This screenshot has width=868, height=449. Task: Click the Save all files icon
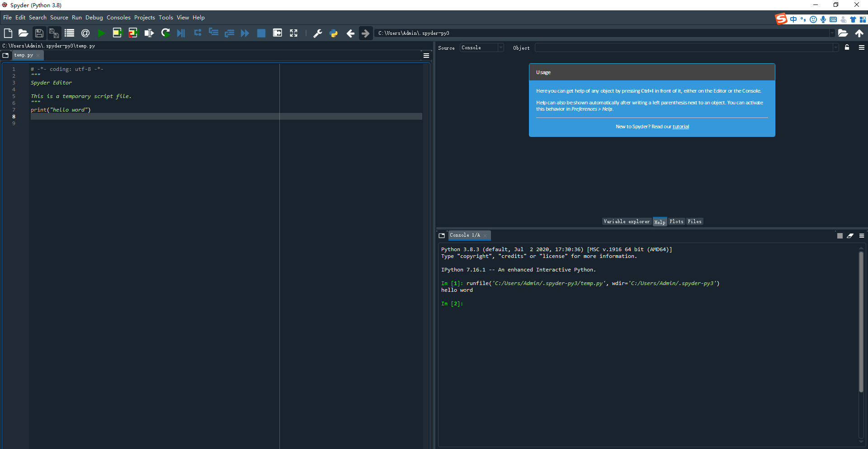(x=54, y=33)
